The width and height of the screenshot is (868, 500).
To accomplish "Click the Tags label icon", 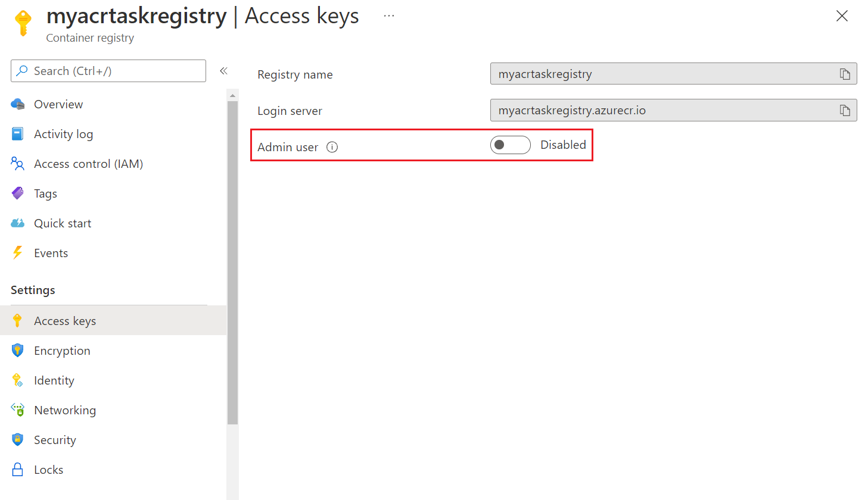I will pos(18,193).
